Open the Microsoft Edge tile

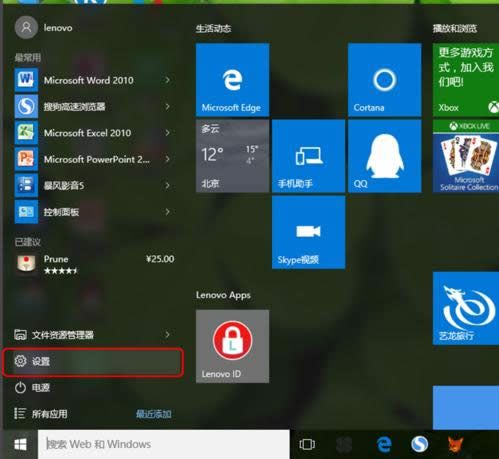click(x=232, y=80)
